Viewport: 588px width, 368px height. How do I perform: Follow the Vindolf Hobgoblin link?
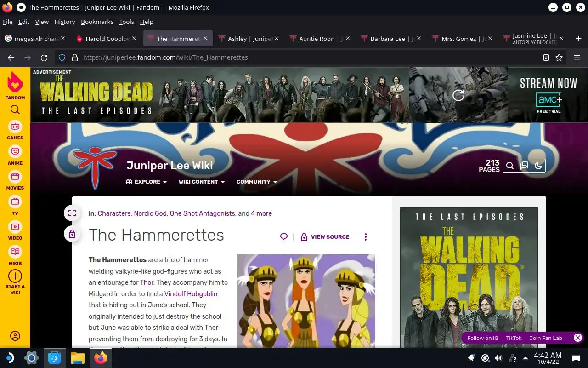click(191, 294)
